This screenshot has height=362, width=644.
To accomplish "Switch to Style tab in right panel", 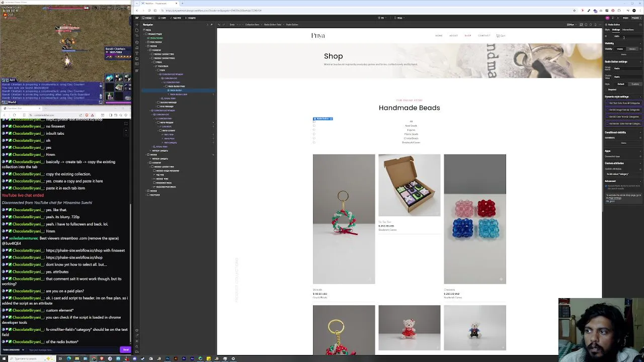I will (x=607, y=30).
